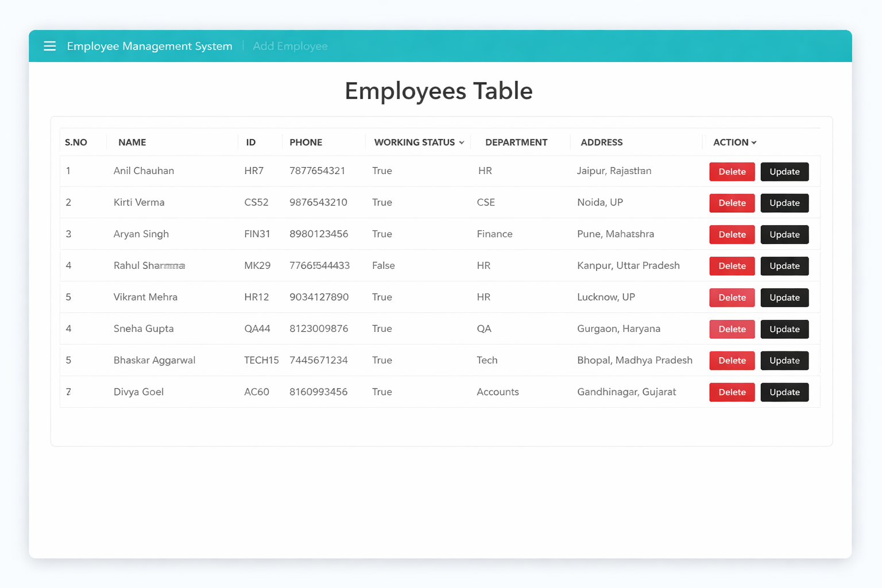This screenshot has height=588, width=882.
Task: Update Anil Chauhan's record
Action: pos(784,172)
